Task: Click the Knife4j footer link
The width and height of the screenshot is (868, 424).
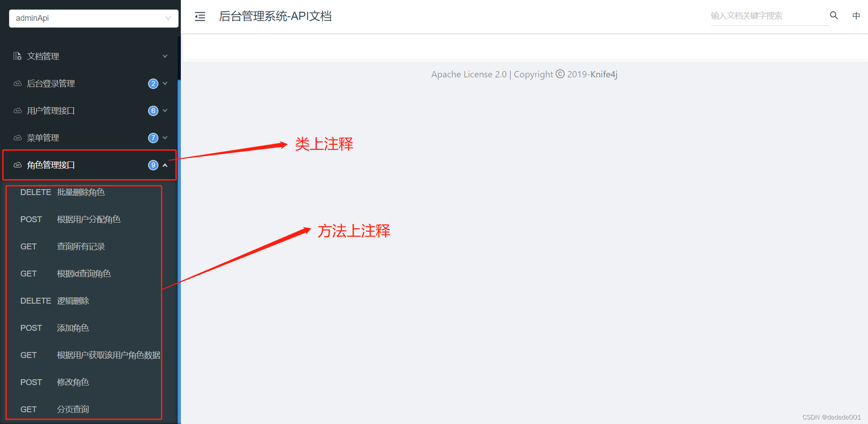Action: pyautogui.click(x=604, y=74)
